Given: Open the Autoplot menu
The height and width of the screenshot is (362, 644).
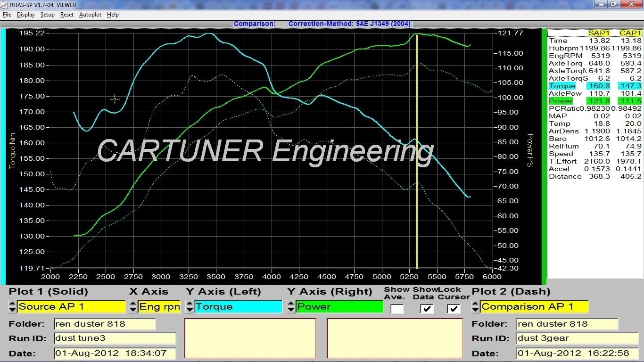Looking at the screenshot, I should click(90, 15).
